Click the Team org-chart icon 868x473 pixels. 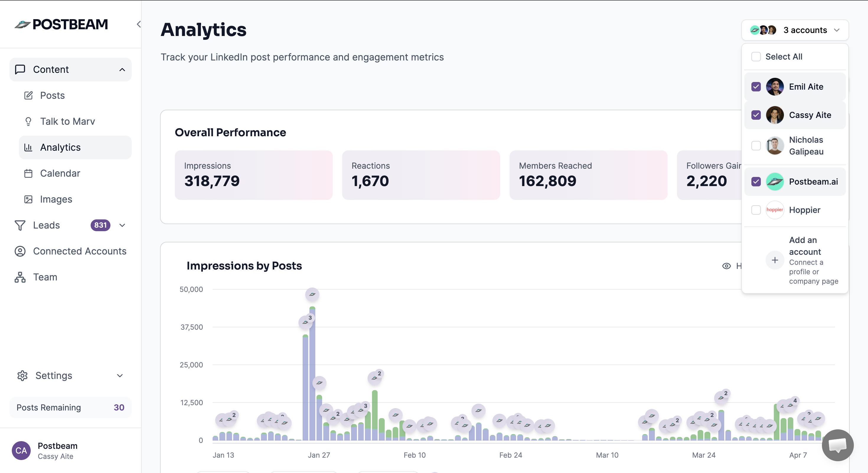coord(20,277)
